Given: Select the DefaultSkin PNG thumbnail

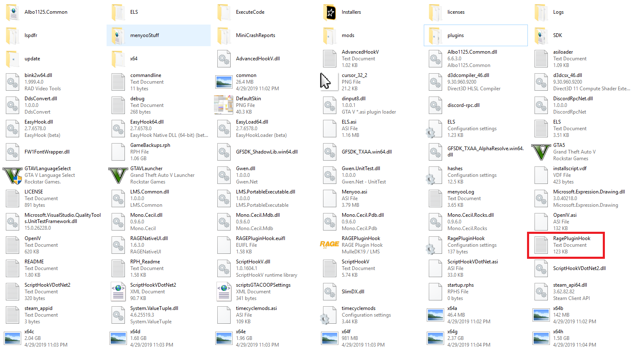Looking at the screenshot, I should (224, 105).
